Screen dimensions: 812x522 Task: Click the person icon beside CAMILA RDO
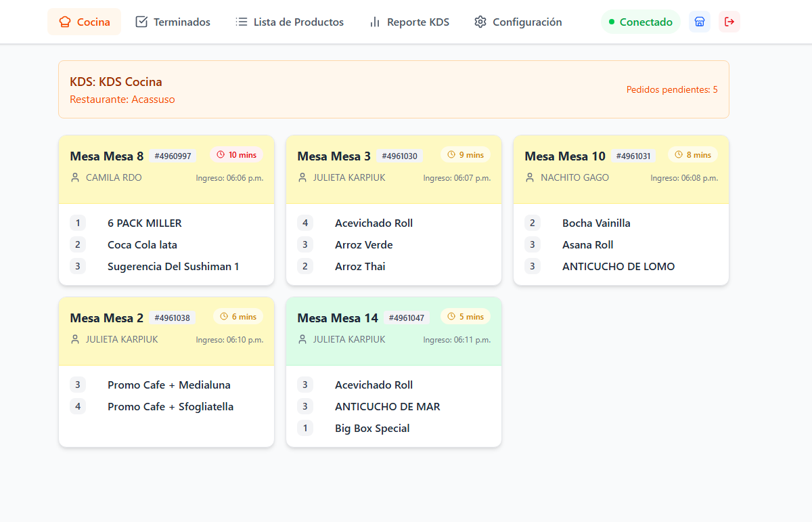point(75,177)
